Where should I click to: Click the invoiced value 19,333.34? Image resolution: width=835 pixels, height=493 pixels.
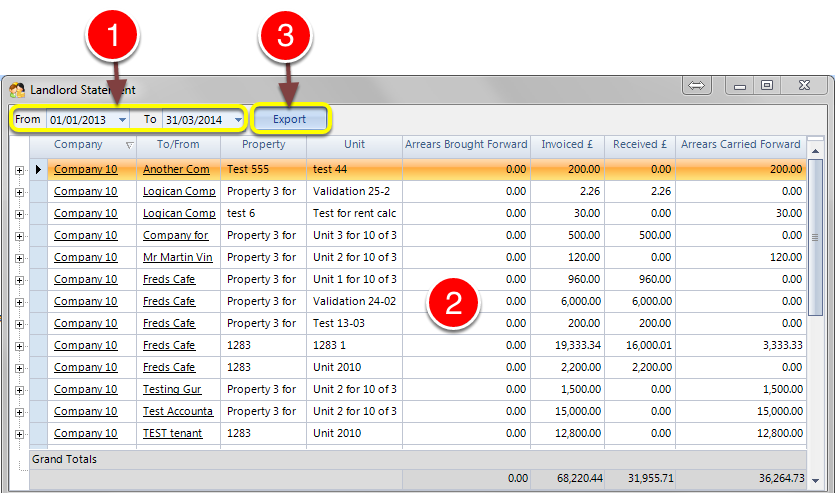[x=578, y=346]
